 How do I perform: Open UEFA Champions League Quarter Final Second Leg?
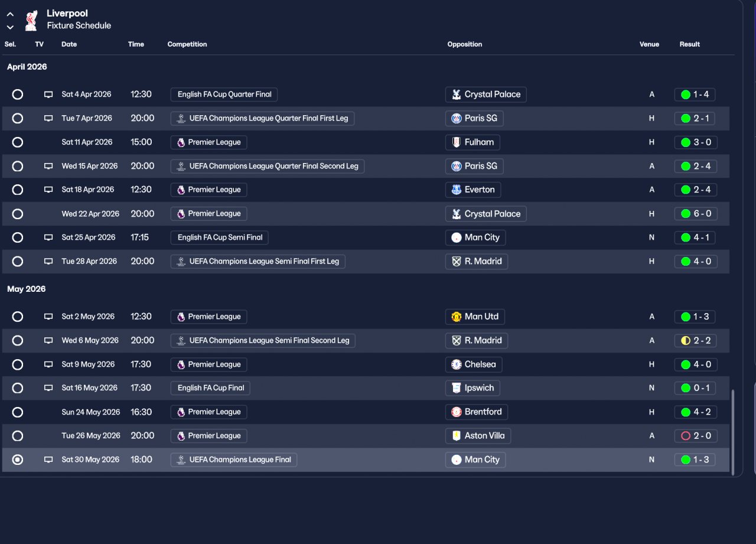tap(268, 166)
